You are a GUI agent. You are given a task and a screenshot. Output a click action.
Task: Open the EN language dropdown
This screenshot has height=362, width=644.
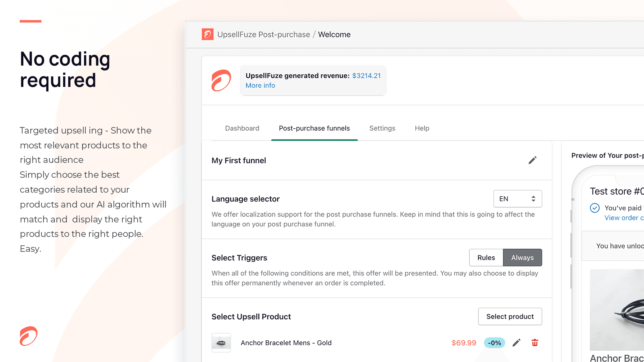(x=517, y=199)
